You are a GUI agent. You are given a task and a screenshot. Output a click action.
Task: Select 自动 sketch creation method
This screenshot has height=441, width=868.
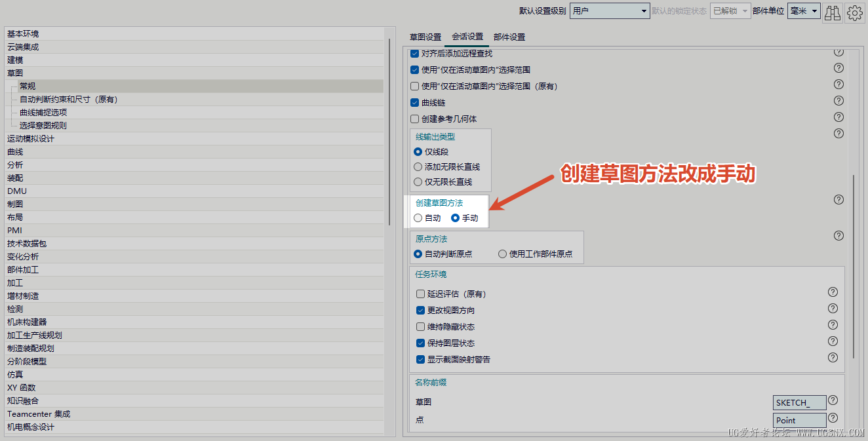[x=418, y=218]
